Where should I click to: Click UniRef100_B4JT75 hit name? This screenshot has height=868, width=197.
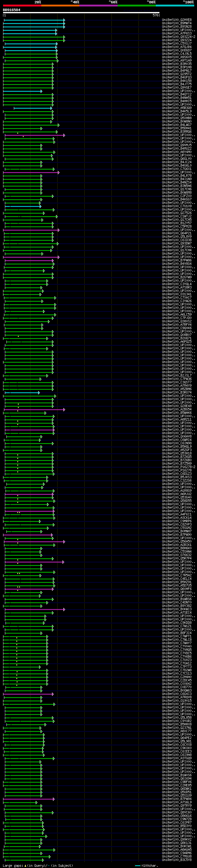pos(177,84)
